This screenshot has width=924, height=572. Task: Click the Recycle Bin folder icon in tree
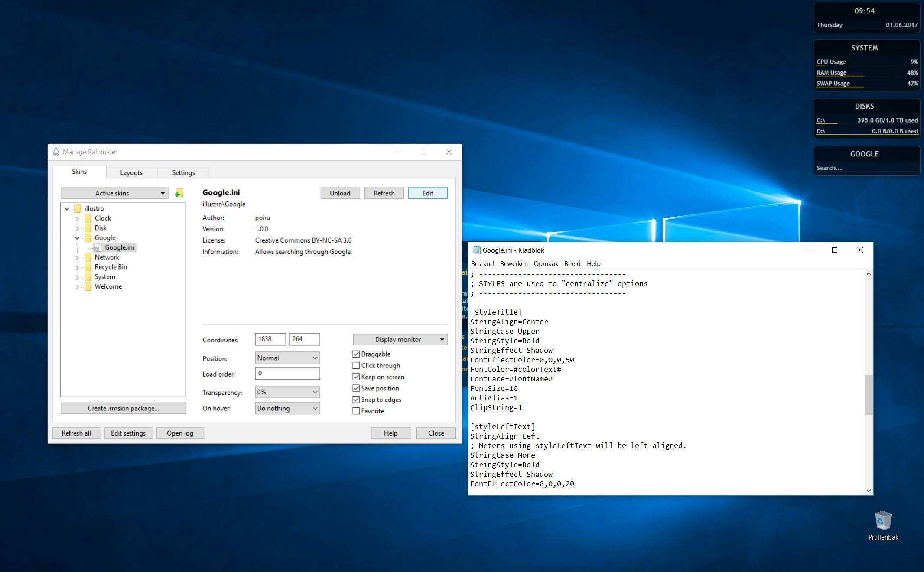pyautogui.click(x=88, y=267)
